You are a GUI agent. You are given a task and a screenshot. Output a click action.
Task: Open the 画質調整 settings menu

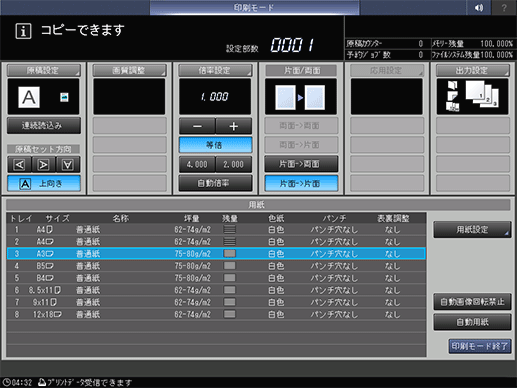coord(129,70)
